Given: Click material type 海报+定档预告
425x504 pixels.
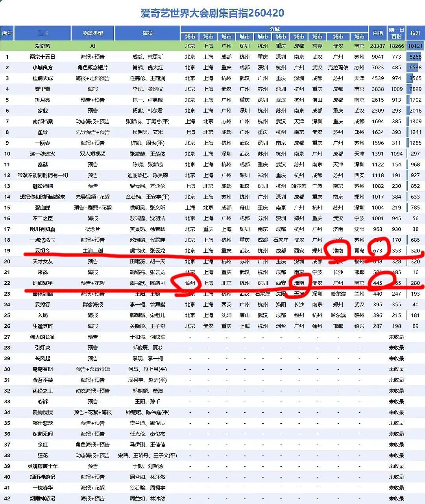Looking at the screenshot, I should pyautogui.click(x=93, y=78).
